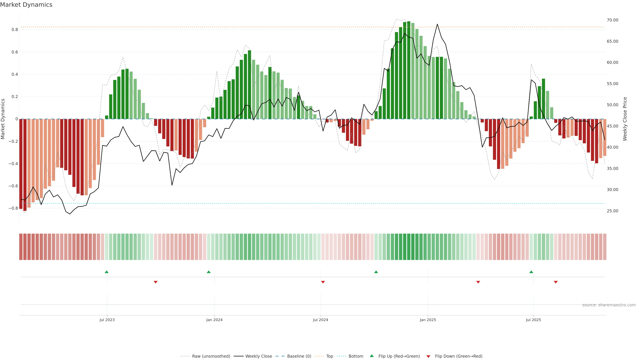
Task: Click the red flip-down triangle after Jul 2023
Action: click(155, 282)
